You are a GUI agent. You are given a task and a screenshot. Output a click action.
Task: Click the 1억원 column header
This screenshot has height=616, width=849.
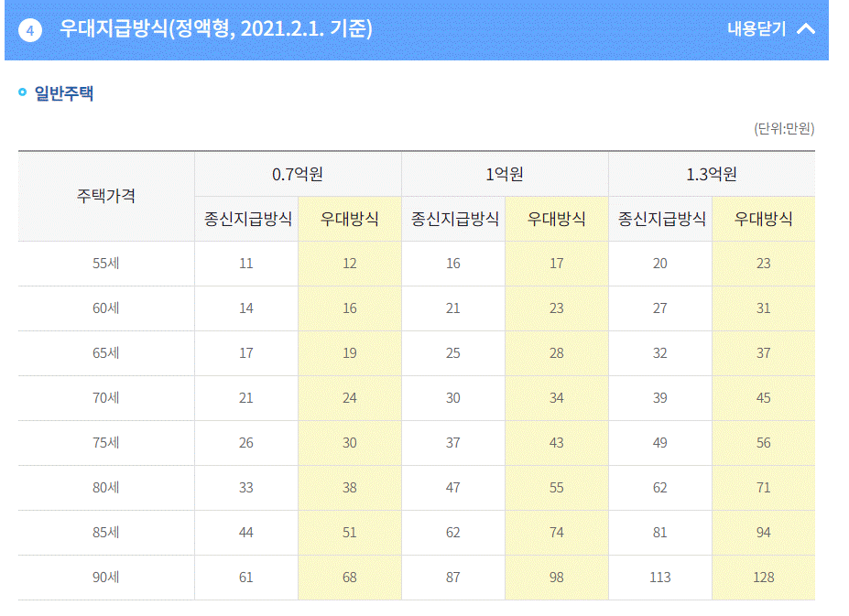coord(505,174)
